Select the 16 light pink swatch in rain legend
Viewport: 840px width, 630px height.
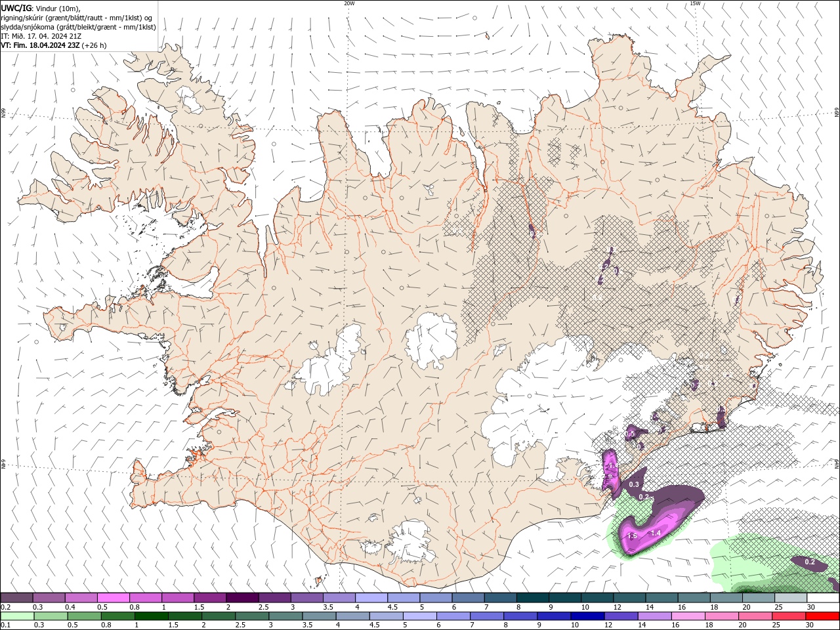(x=688, y=616)
